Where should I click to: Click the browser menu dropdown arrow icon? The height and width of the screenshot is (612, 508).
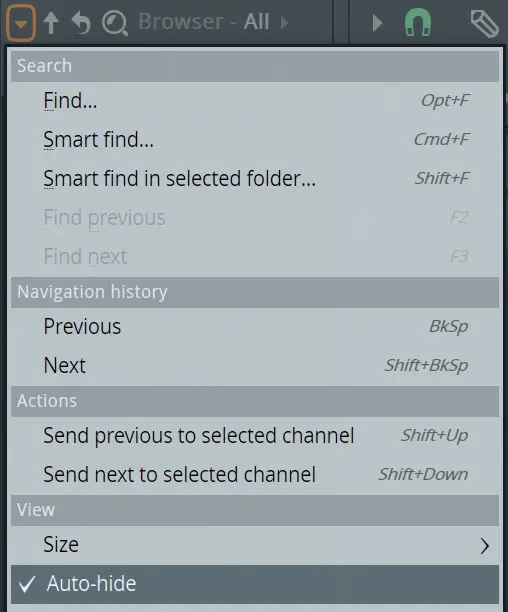click(21, 23)
